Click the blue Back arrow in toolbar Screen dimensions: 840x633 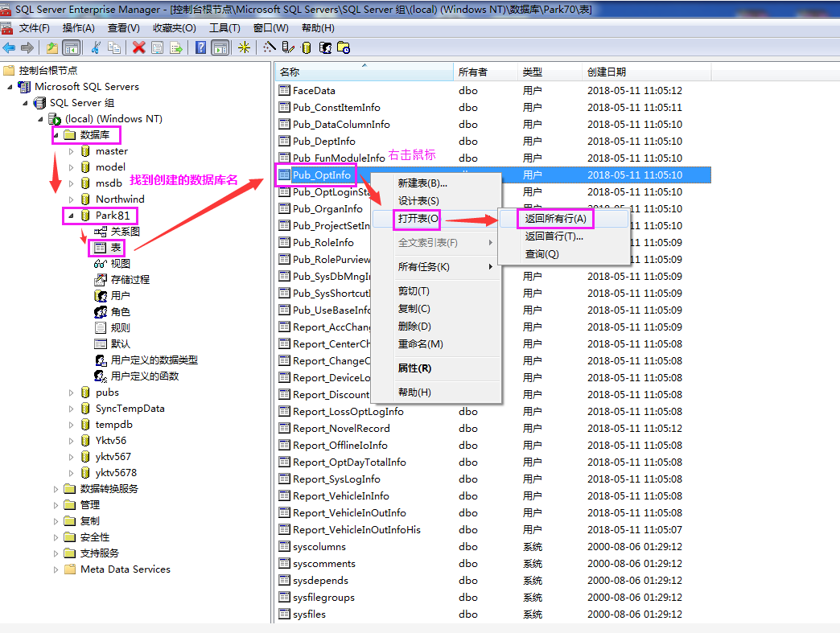9,48
